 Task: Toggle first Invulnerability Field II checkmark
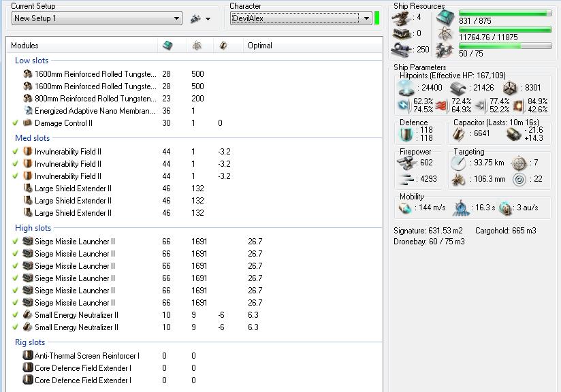15,151
